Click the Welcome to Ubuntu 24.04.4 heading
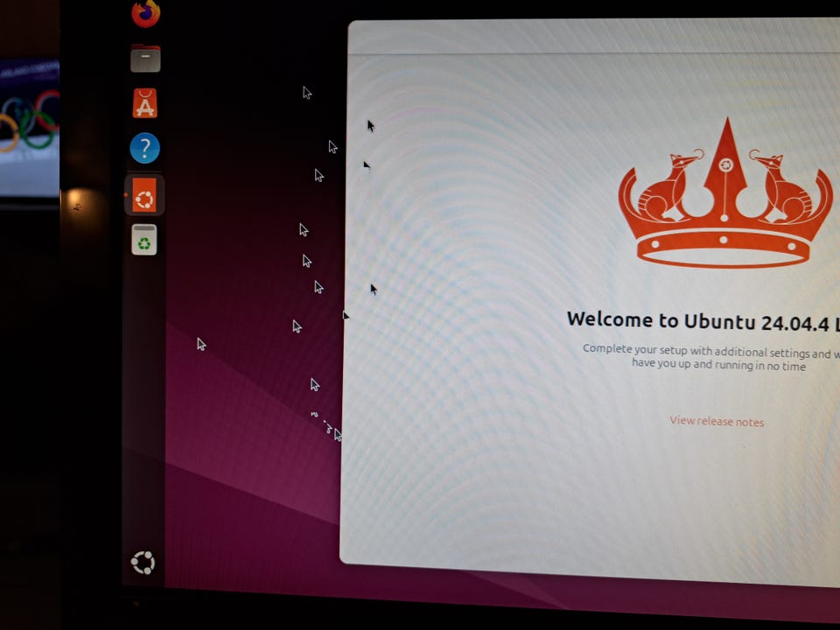840x630 pixels. [x=703, y=321]
